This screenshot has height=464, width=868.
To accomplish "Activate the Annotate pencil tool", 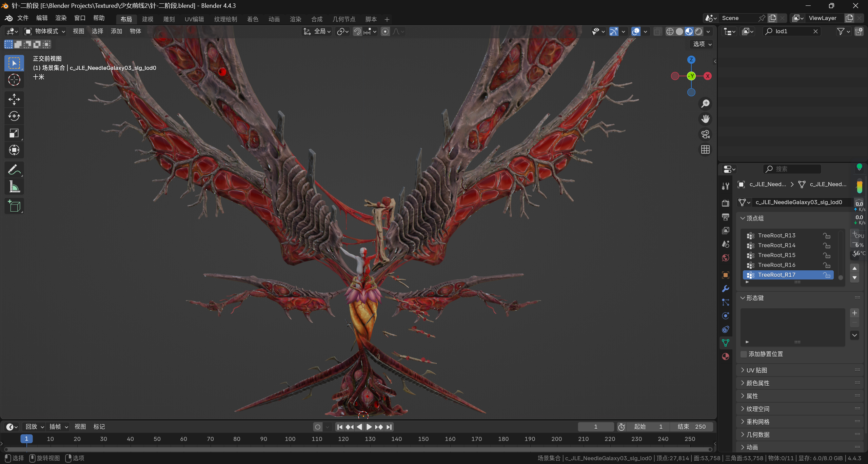I will [14, 170].
